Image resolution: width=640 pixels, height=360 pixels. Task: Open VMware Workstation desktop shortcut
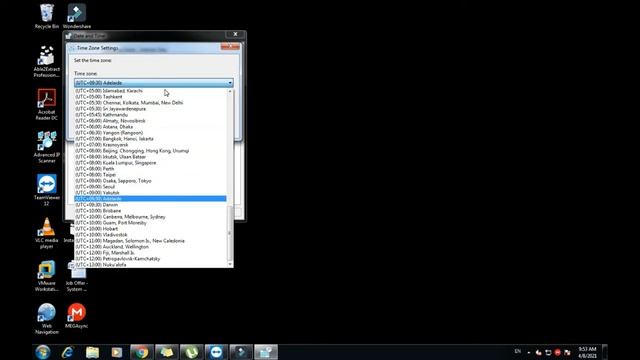coord(47,276)
